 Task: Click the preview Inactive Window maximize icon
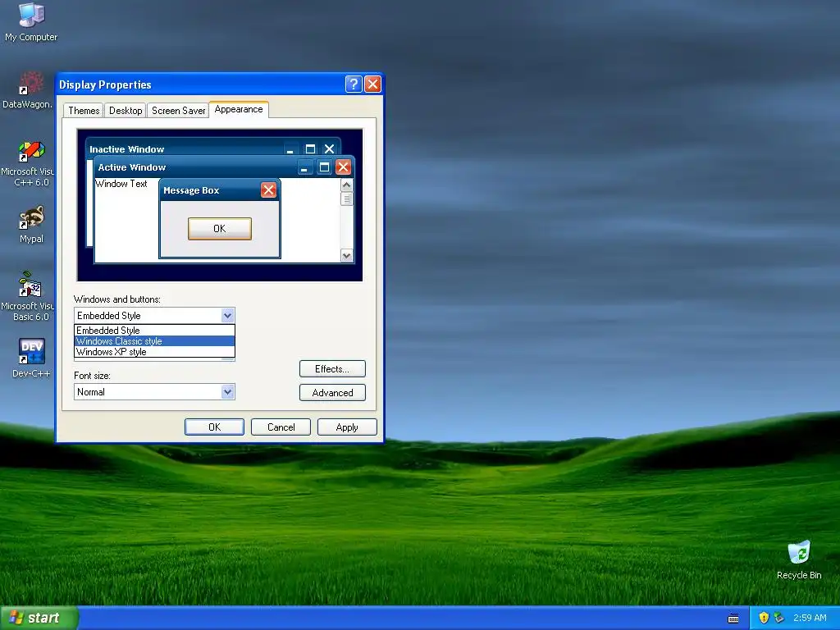pos(310,149)
